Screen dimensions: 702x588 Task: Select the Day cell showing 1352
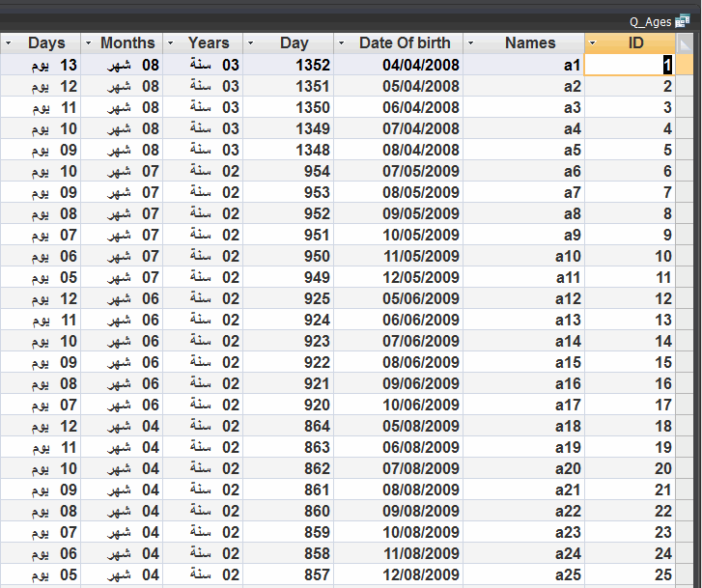(x=289, y=65)
